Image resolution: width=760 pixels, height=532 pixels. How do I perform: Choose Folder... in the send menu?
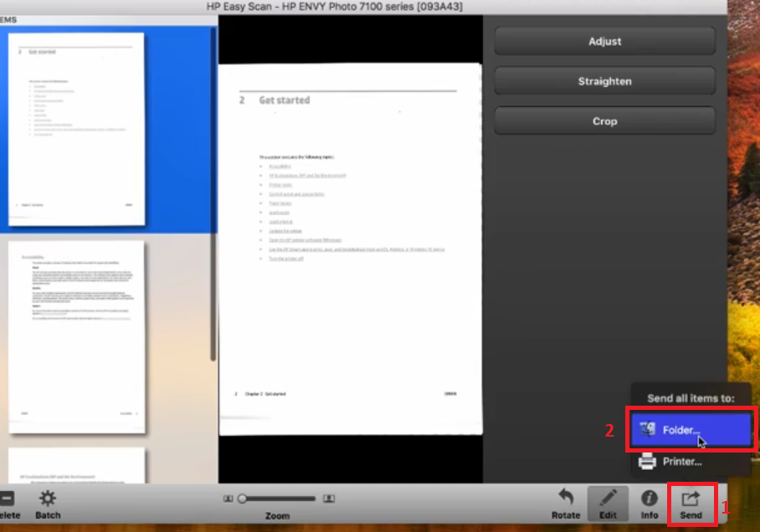[x=691, y=430]
